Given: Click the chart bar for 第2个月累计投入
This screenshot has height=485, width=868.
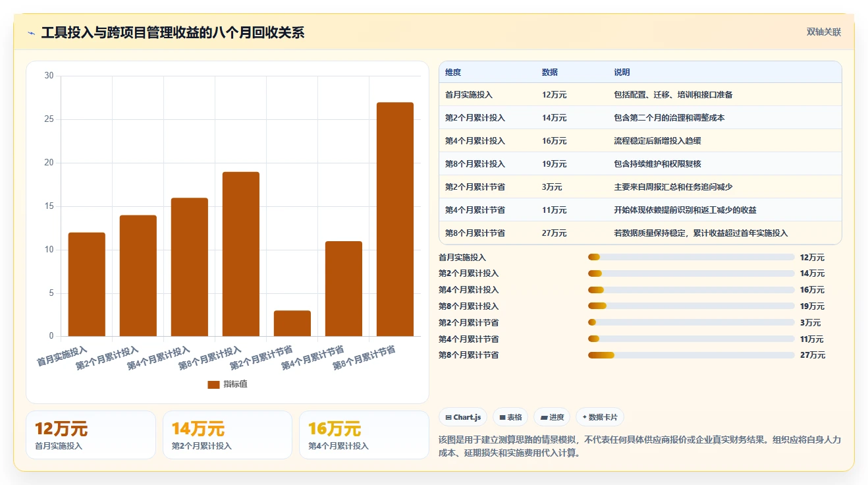Looking at the screenshot, I should [x=138, y=275].
